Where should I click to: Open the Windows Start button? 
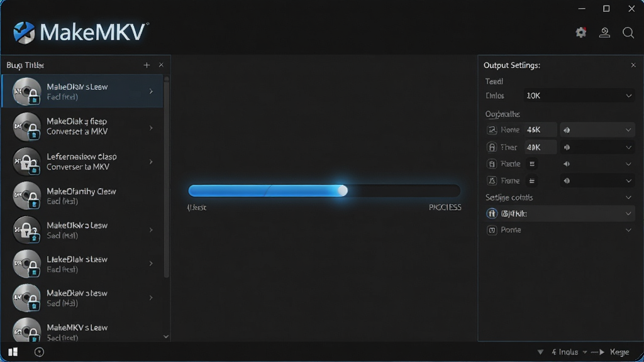[13, 352]
